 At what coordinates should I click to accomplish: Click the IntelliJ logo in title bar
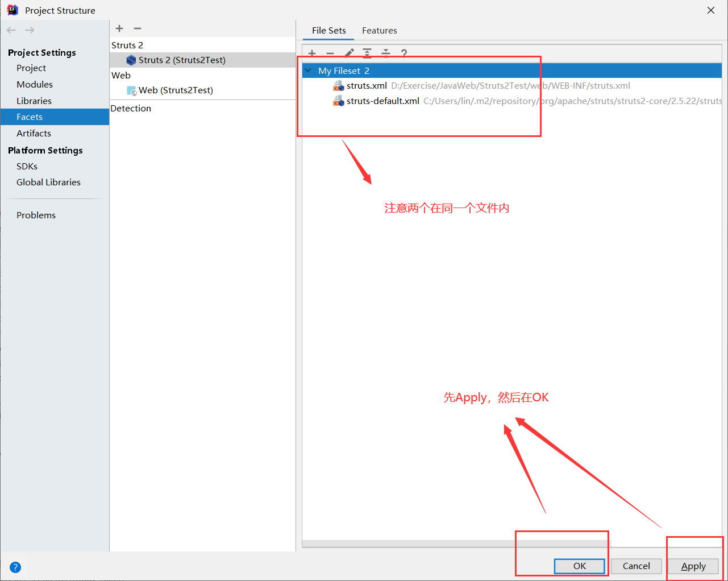[x=13, y=10]
